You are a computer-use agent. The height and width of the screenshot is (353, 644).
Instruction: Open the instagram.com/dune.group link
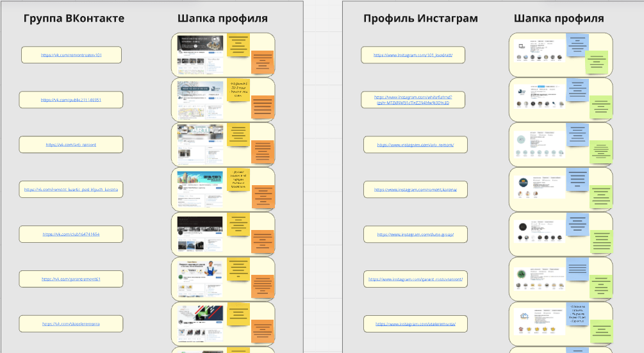click(x=415, y=234)
